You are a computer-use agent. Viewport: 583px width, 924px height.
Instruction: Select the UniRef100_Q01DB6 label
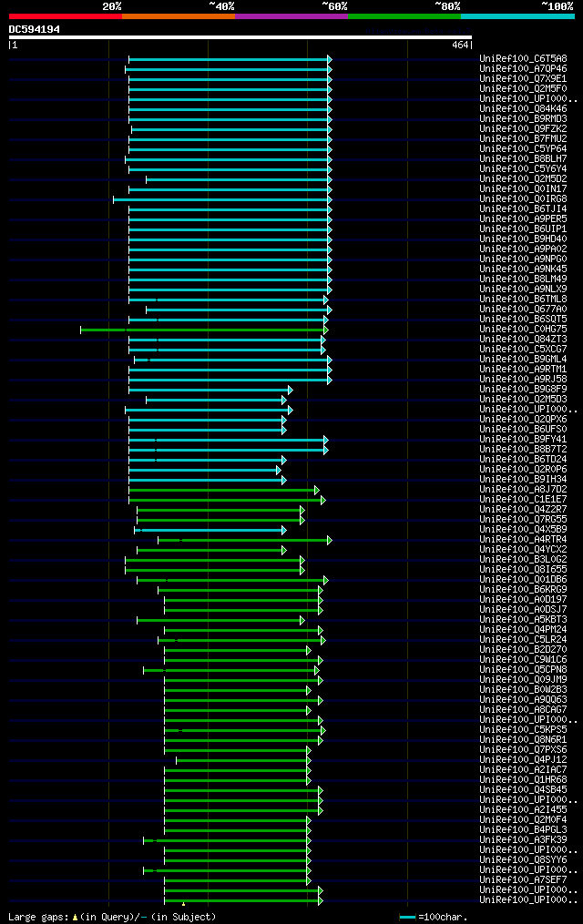pos(524,580)
